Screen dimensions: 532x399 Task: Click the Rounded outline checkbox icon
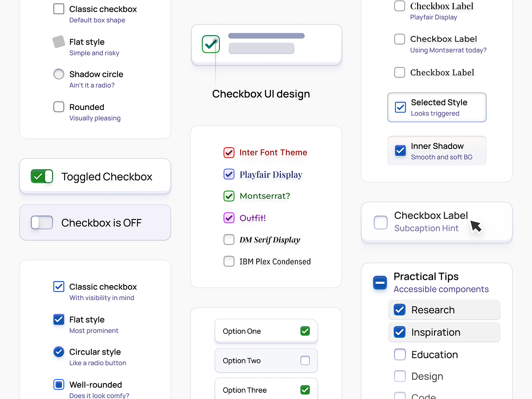(x=59, y=107)
